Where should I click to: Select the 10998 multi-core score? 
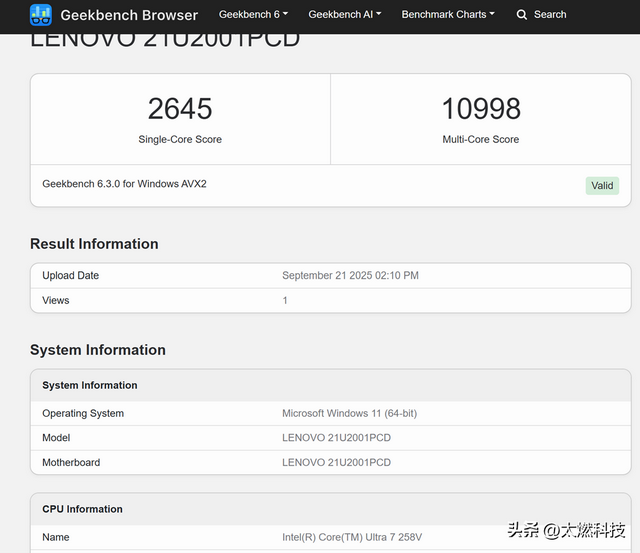(x=481, y=108)
